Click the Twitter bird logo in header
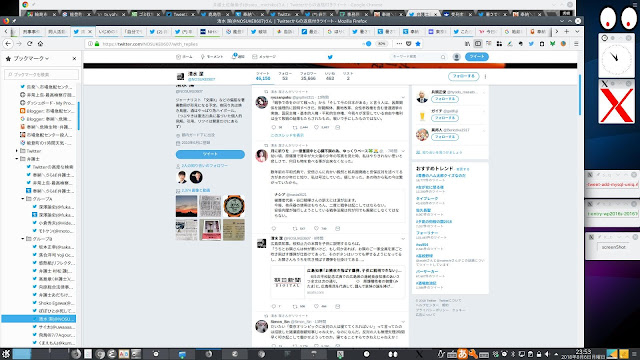 (x=330, y=57)
